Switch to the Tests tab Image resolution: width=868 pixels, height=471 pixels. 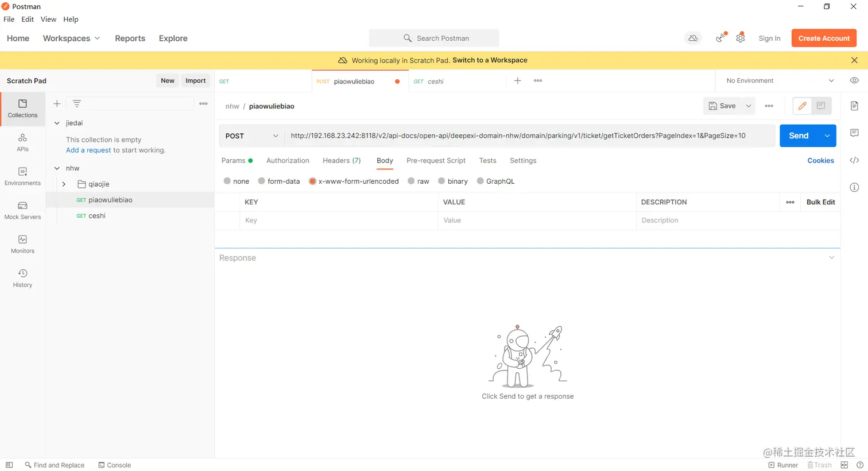click(x=487, y=161)
